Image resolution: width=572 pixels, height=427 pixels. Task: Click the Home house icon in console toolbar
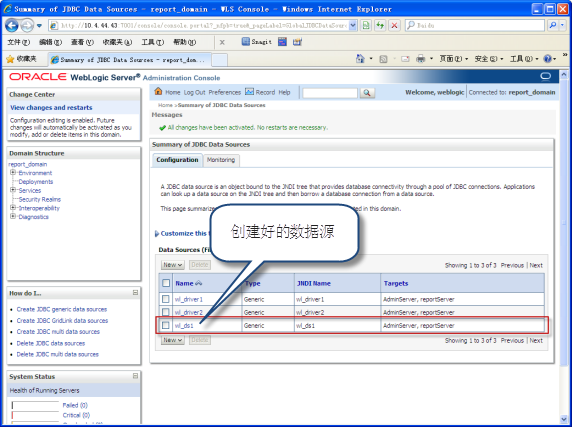pyautogui.click(x=158, y=91)
